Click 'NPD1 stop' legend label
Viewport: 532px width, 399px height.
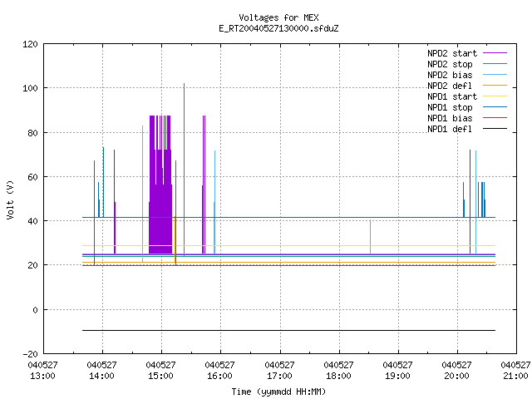point(450,107)
